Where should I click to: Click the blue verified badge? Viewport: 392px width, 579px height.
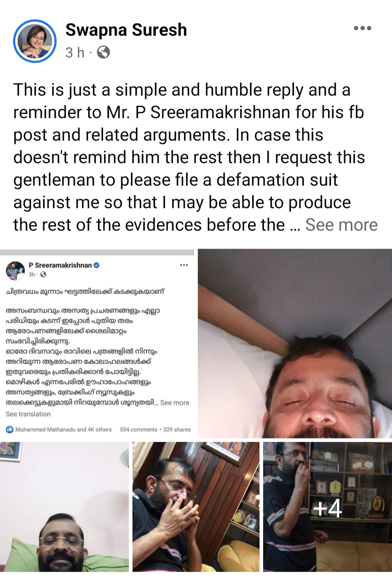(97, 265)
